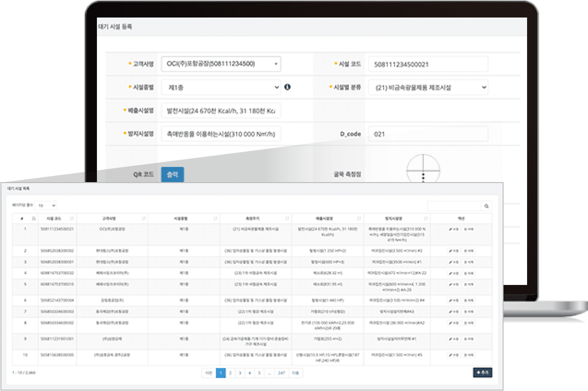This screenshot has width=588, height=391.
Task: Delete the row with code 506852143700004
Action: [x=468, y=300]
